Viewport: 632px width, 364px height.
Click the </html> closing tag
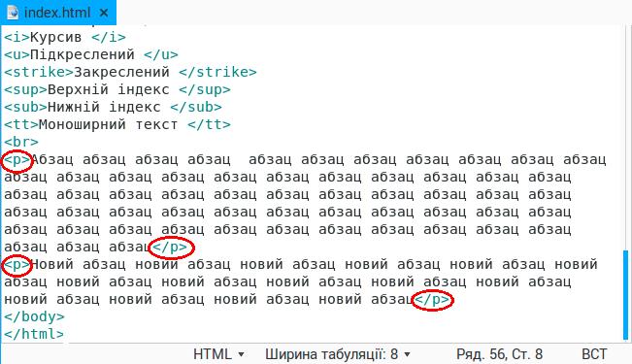coord(34,334)
